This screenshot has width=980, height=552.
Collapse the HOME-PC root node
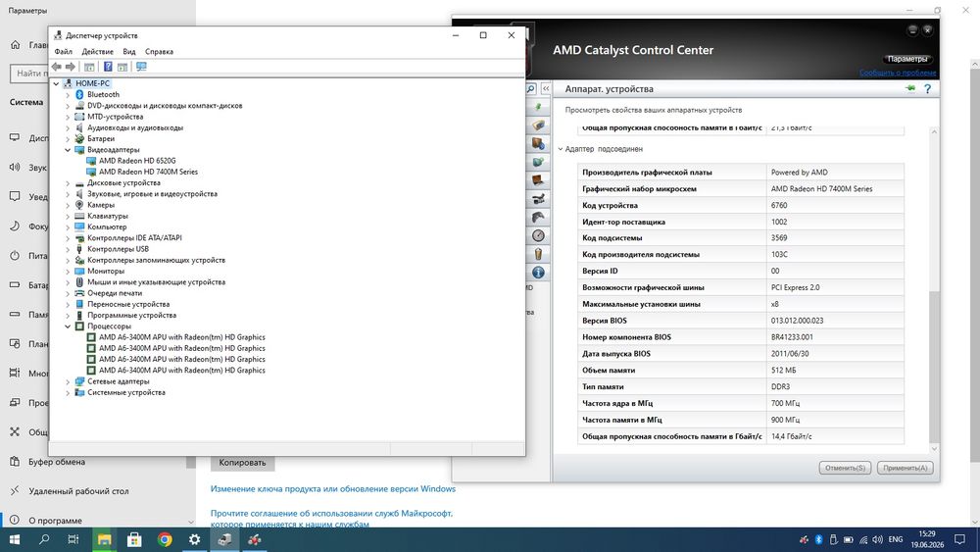[x=56, y=83]
